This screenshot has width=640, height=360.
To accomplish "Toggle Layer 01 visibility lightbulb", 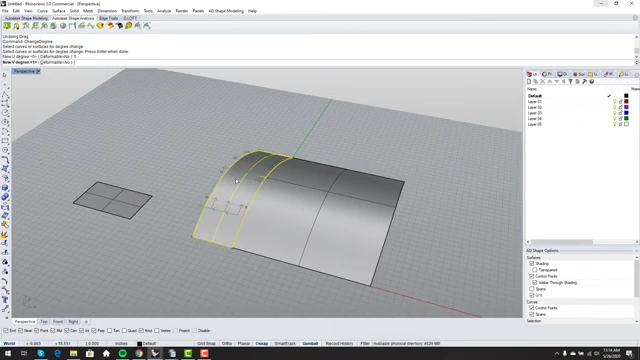I will pos(614,102).
